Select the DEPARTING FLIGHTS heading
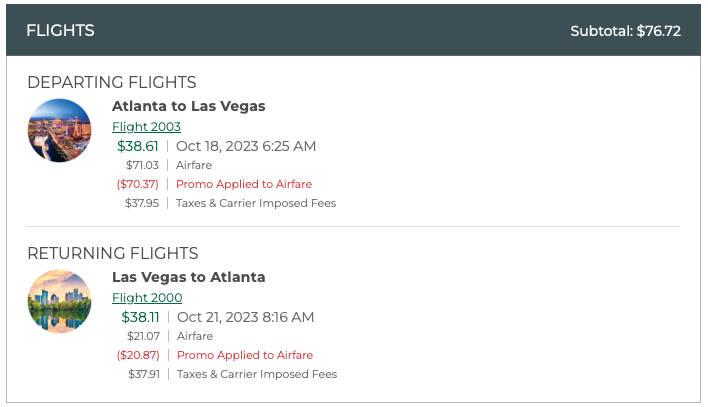 click(x=111, y=82)
